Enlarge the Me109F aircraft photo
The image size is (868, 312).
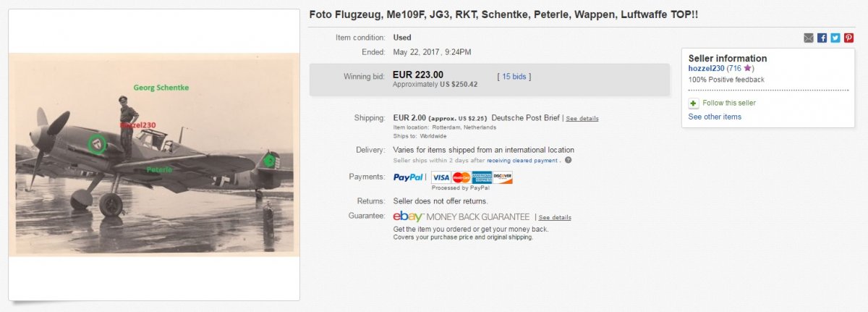(154, 154)
